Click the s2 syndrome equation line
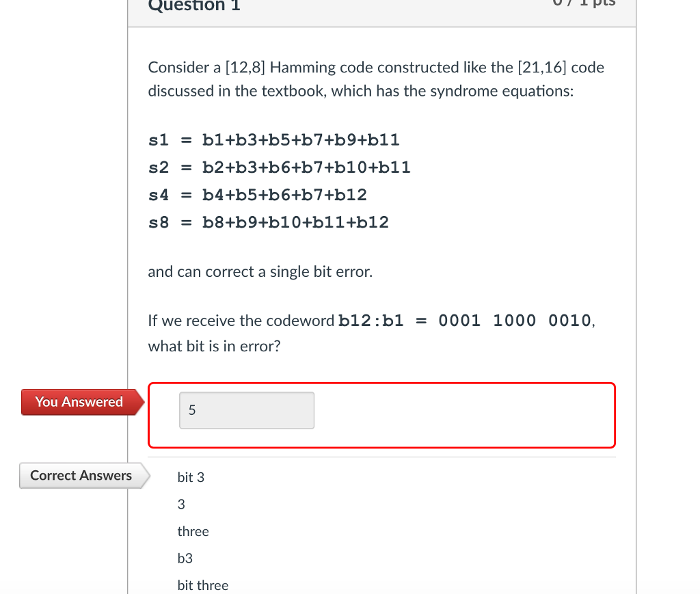Viewport: 700px width, 594px height. 279,167
